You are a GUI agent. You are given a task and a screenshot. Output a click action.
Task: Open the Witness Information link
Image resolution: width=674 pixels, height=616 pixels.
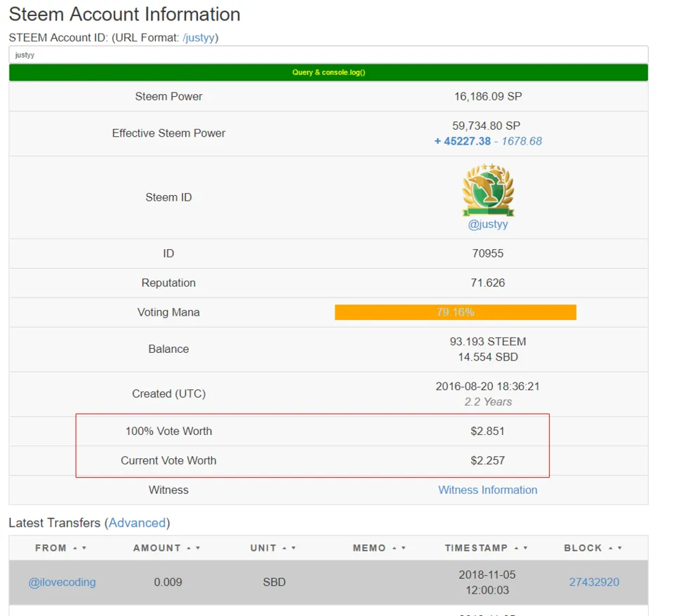click(x=488, y=490)
